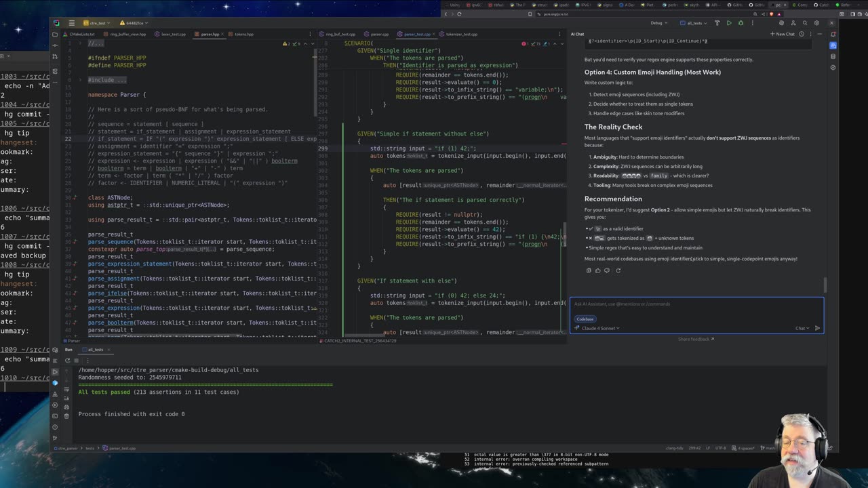Open Search Everywhere magnifier icon

click(x=805, y=23)
